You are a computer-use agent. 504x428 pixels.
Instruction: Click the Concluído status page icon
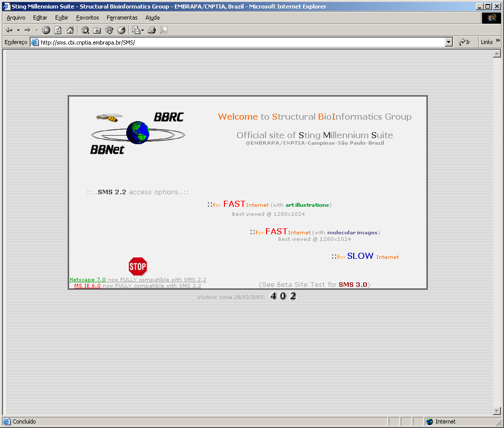click(7, 421)
